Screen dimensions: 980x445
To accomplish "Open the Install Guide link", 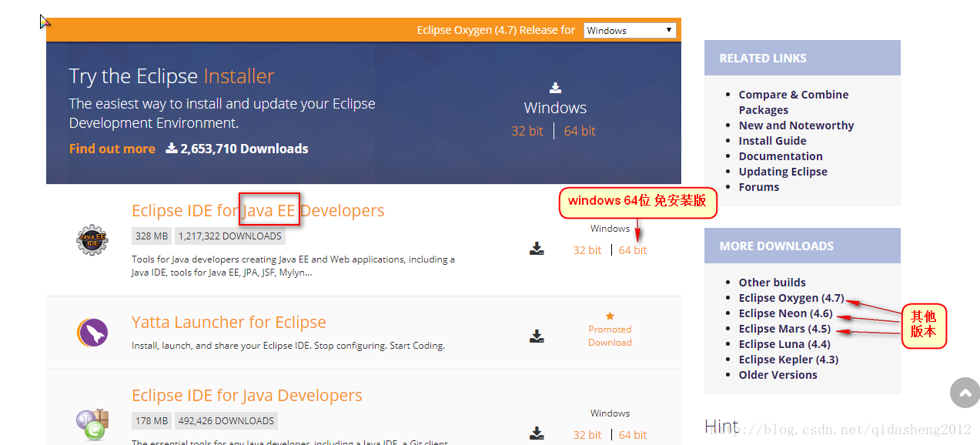I will (772, 141).
